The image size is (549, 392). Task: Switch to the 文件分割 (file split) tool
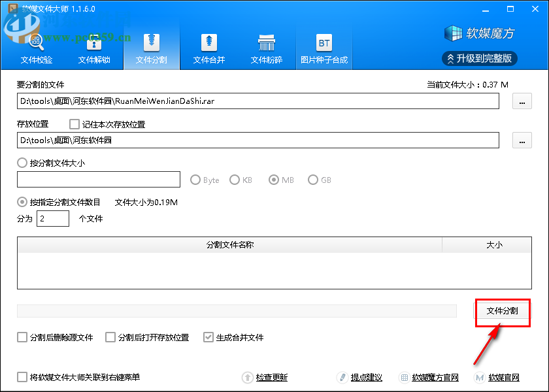click(151, 48)
